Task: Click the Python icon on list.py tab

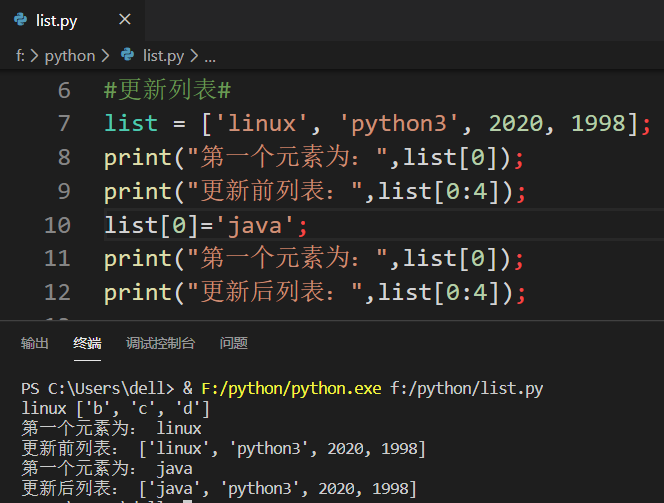Action: (20, 19)
